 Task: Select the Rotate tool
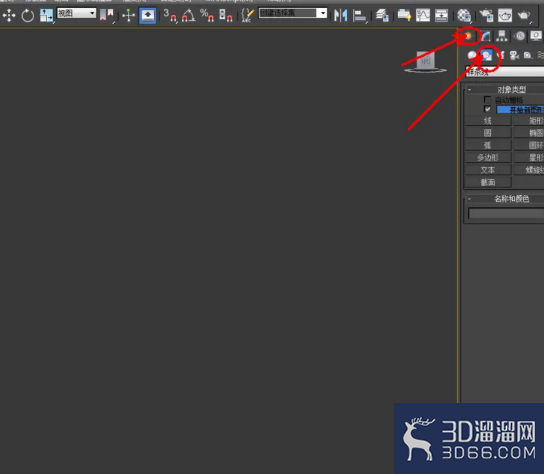point(27,16)
